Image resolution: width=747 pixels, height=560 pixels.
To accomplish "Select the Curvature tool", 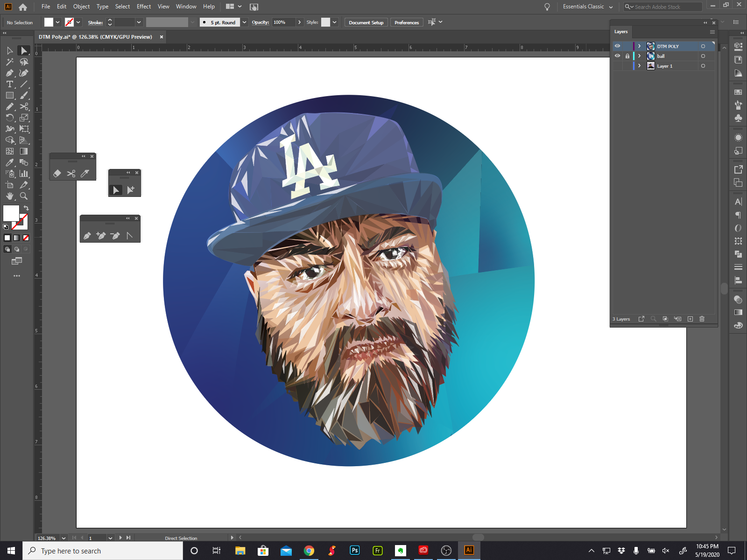I will (x=24, y=73).
